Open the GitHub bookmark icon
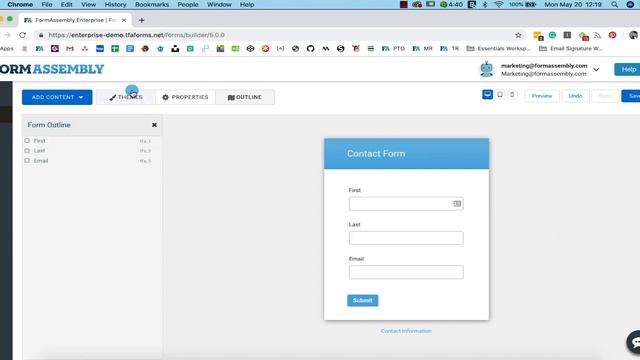640x360 pixels. tap(310, 49)
